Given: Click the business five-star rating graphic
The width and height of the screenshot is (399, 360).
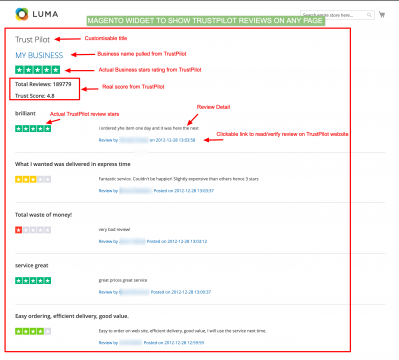Looking at the screenshot, I should pyautogui.click(x=37, y=70).
